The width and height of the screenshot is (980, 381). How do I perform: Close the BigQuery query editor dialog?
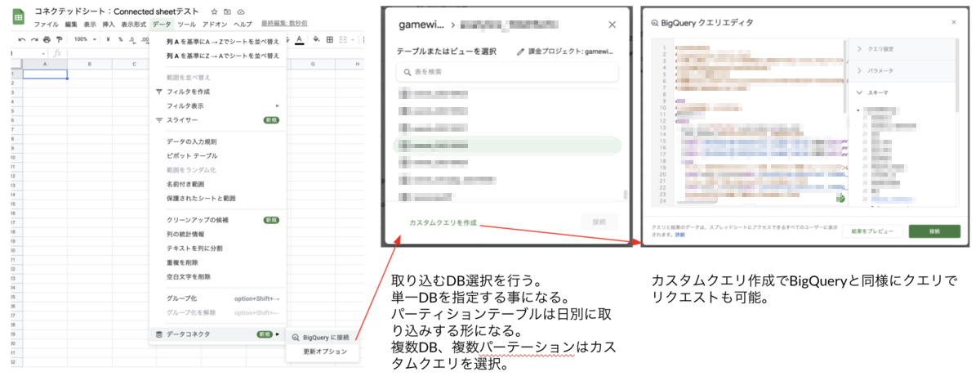click(953, 23)
